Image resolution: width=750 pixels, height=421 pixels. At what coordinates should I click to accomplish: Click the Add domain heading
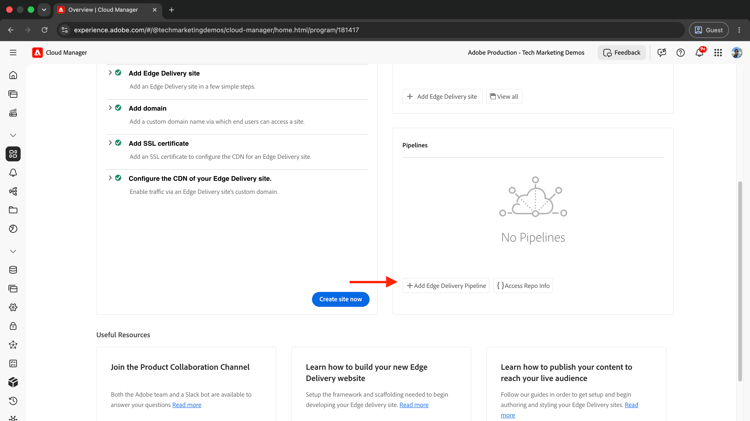coord(147,109)
